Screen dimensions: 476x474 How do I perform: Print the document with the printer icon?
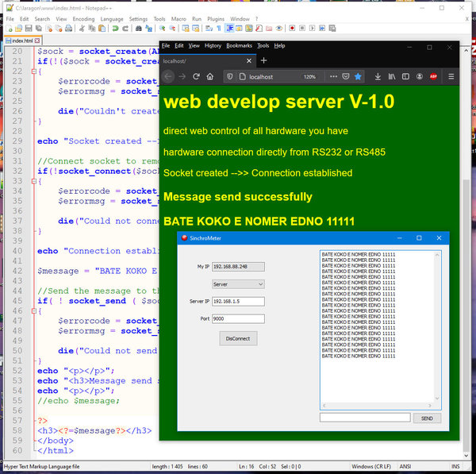[x=69, y=29]
